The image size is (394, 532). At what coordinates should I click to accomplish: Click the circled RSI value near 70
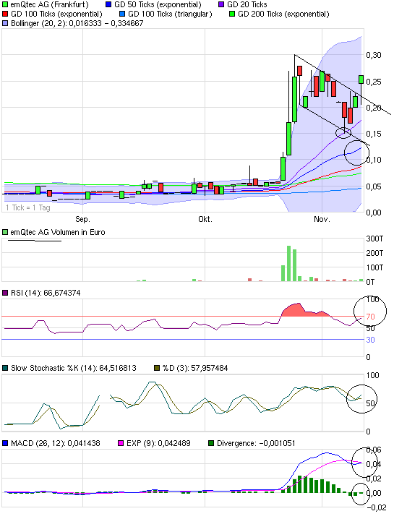370,317
